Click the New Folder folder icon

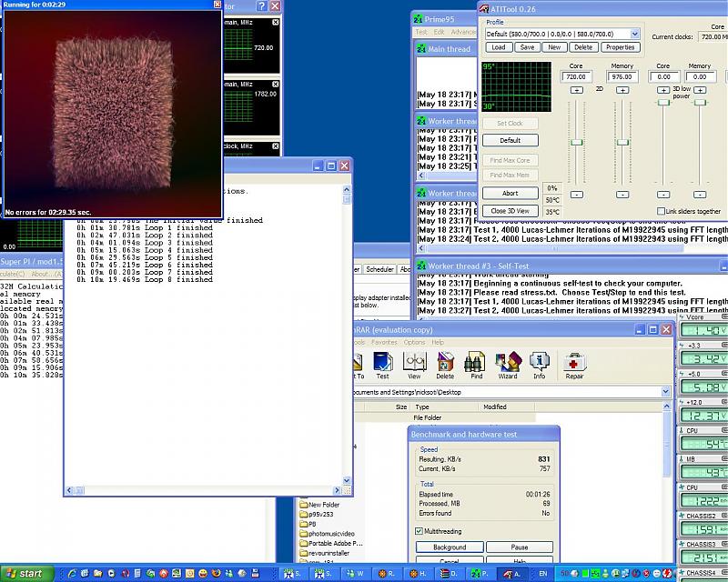pos(304,505)
